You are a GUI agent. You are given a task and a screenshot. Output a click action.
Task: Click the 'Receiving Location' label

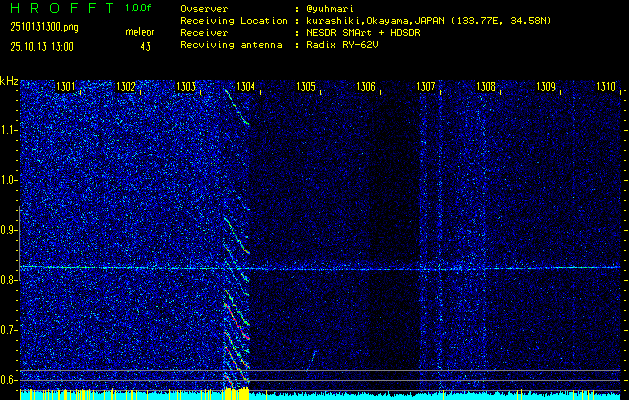tap(234, 21)
